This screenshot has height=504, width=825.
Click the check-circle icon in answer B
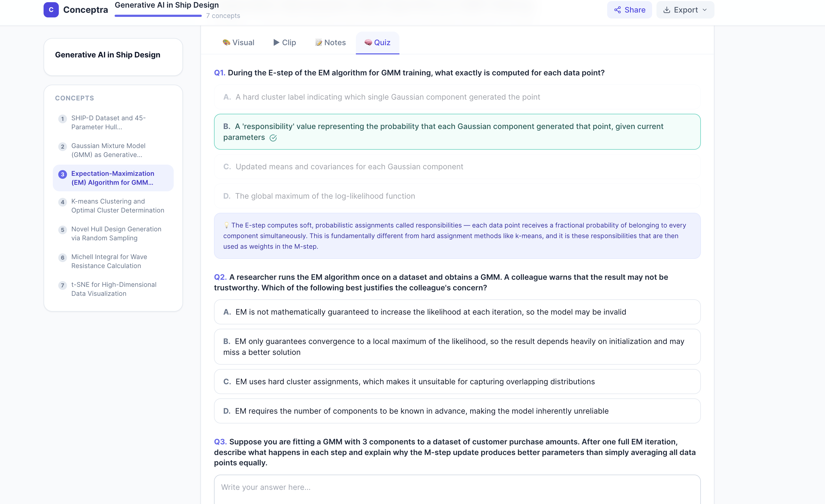point(273,138)
